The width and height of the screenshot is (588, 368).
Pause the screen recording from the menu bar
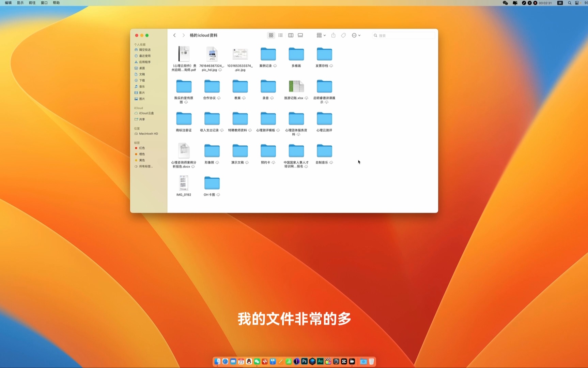point(530,3)
